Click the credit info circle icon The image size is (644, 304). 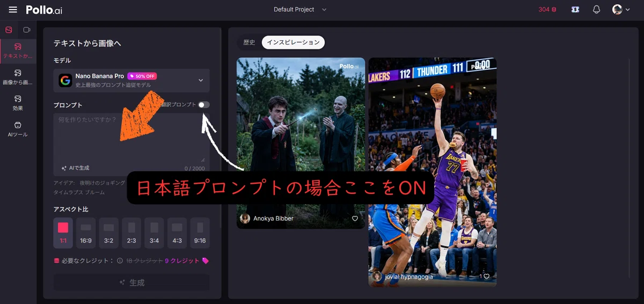click(x=120, y=261)
